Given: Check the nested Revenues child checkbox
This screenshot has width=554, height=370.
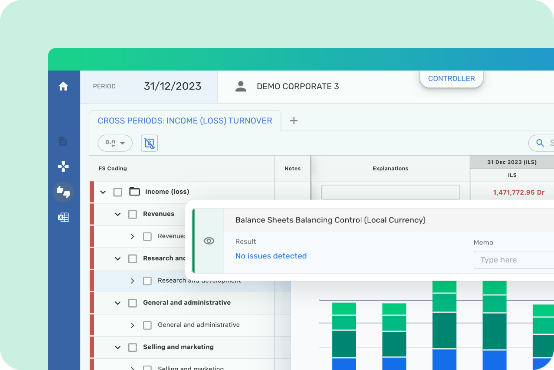Looking at the screenshot, I should 147,236.
